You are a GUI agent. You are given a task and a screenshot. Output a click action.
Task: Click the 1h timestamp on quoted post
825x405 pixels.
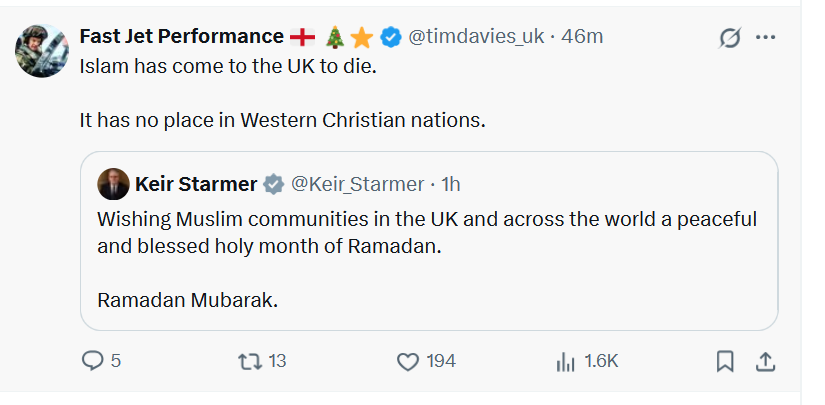[x=451, y=184]
